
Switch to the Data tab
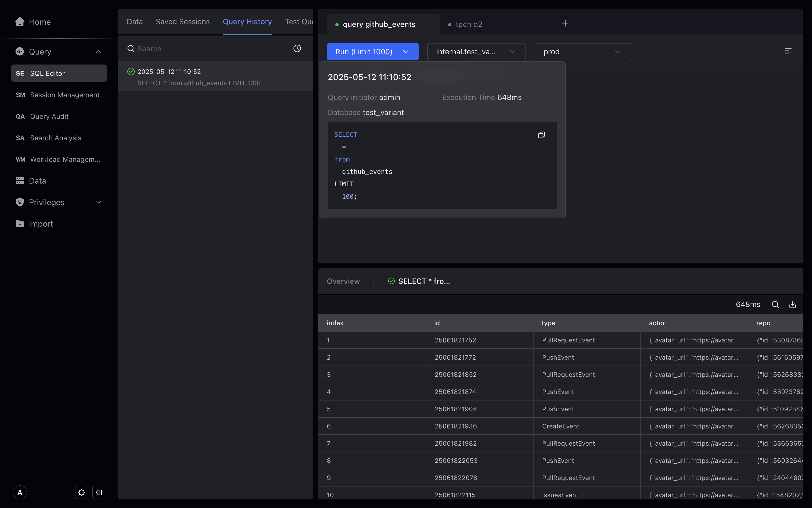tap(135, 22)
